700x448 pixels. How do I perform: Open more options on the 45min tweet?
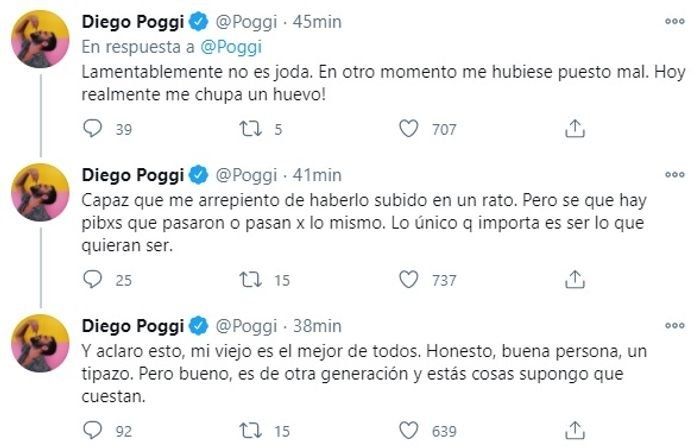[674, 21]
